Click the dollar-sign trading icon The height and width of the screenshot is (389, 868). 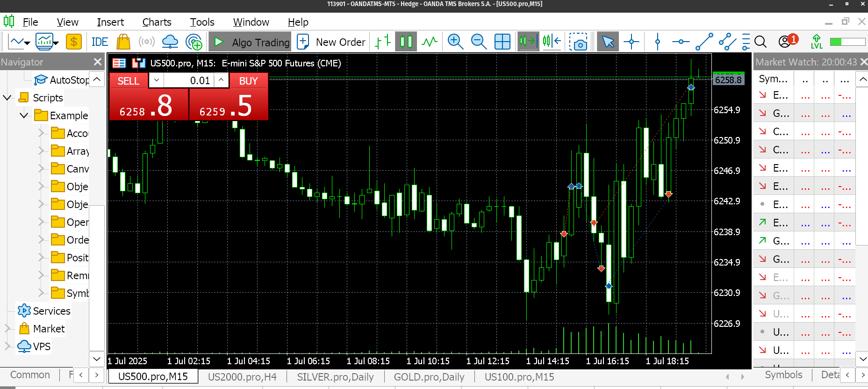point(73,42)
